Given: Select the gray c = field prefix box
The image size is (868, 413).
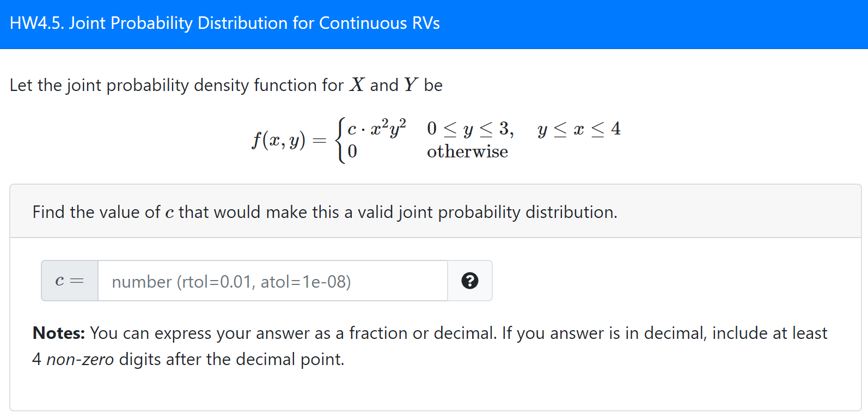Looking at the screenshot, I should pyautogui.click(x=69, y=281).
